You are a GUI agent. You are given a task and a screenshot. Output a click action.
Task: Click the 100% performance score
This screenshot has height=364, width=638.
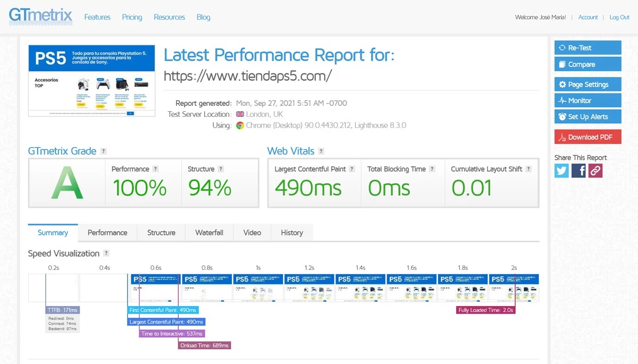(139, 188)
